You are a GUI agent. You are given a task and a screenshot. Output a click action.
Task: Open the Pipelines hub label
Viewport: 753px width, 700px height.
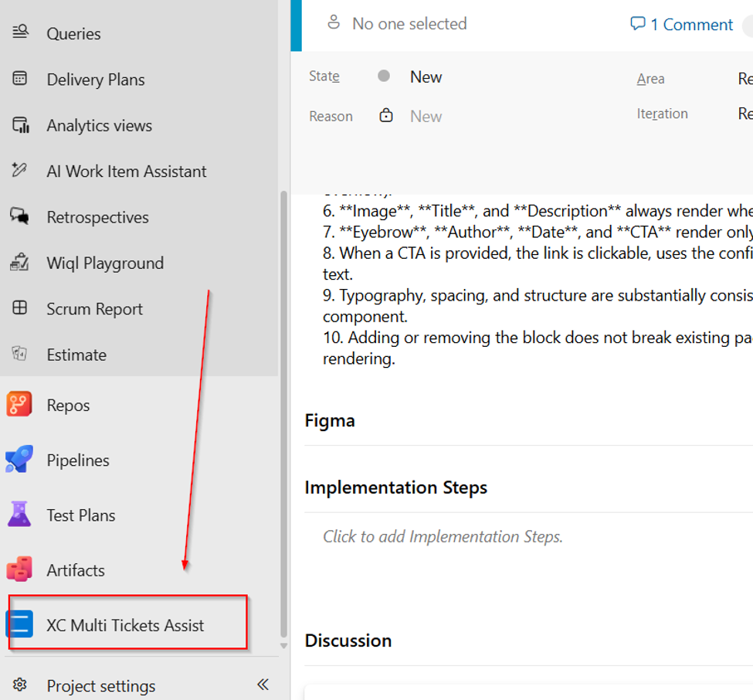coord(78,460)
